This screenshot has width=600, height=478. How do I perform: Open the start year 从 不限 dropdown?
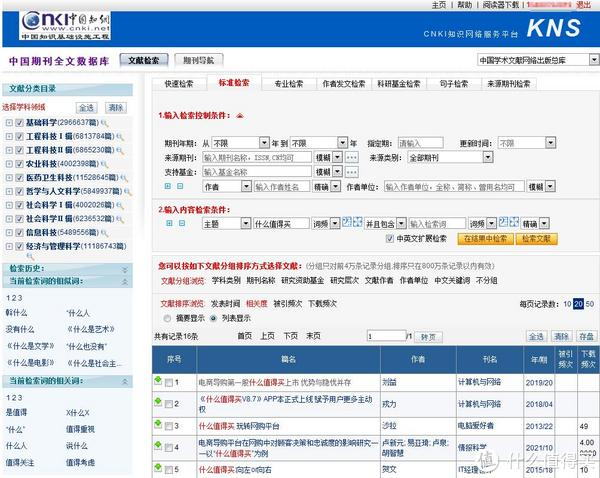(240, 143)
